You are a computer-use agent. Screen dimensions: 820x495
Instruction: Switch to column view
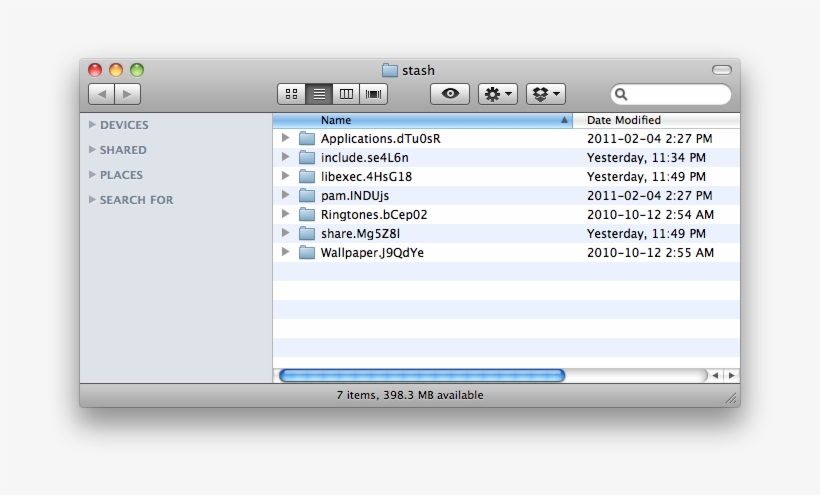point(346,94)
